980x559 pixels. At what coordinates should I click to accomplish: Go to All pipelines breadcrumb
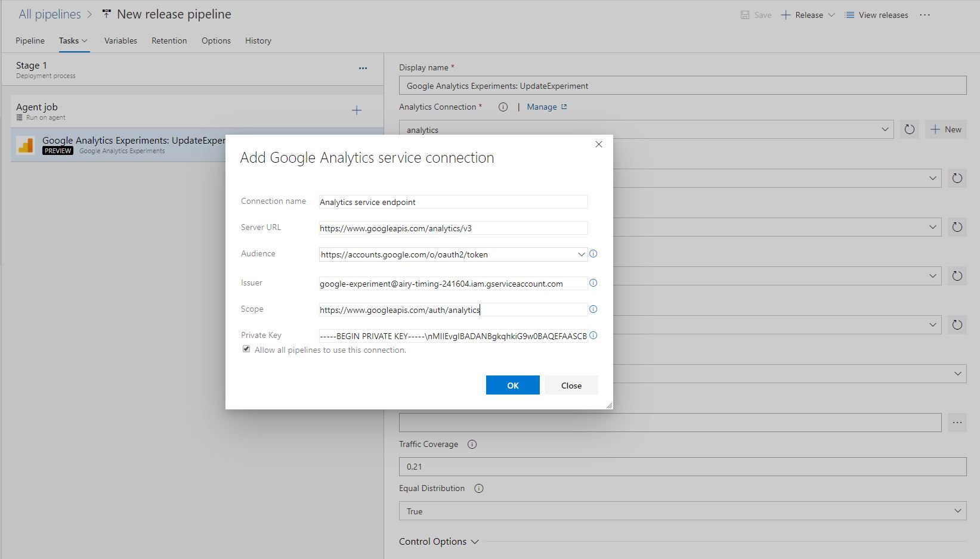point(50,14)
